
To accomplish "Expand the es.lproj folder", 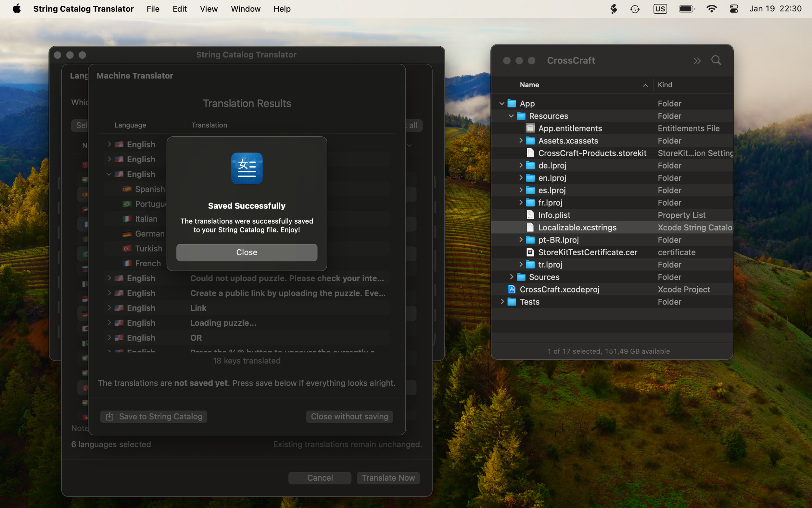I will [x=521, y=190].
